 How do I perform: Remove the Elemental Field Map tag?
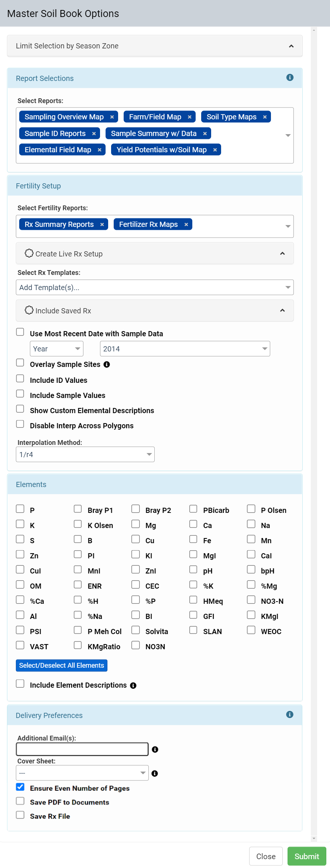click(99, 150)
